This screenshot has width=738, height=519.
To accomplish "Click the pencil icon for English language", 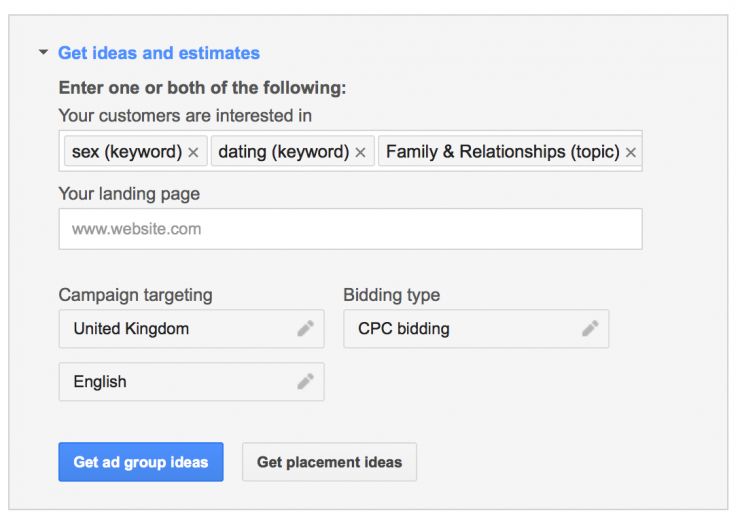I will point(305,382).
